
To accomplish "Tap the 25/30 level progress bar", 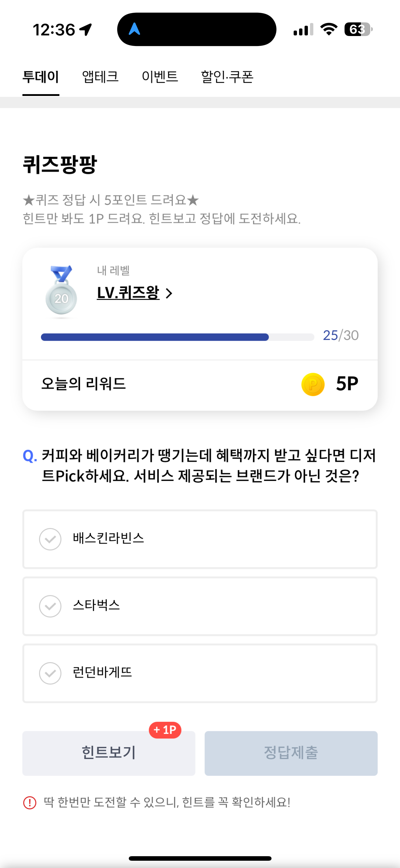I will pos(177,337).
